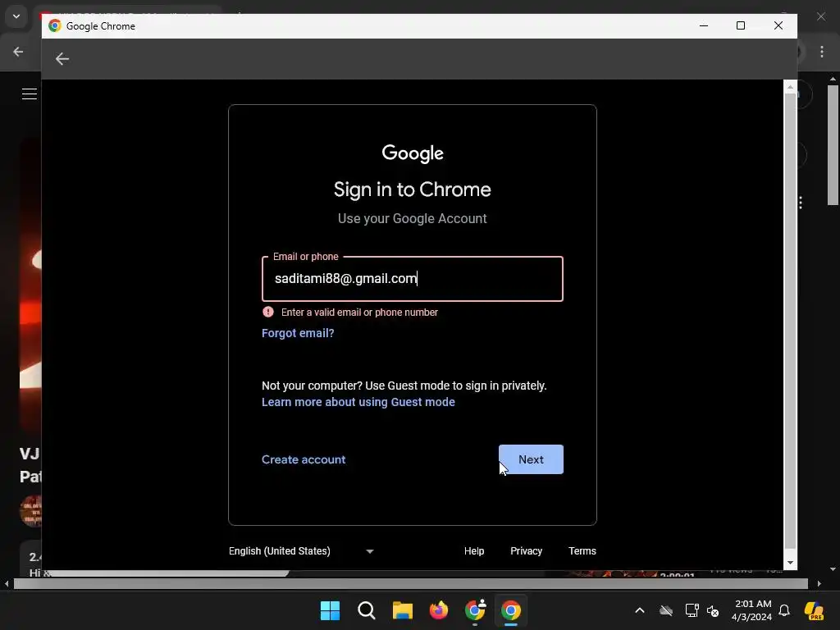
Task: Click back arrow in background browser window
Action: coord(18,52)
